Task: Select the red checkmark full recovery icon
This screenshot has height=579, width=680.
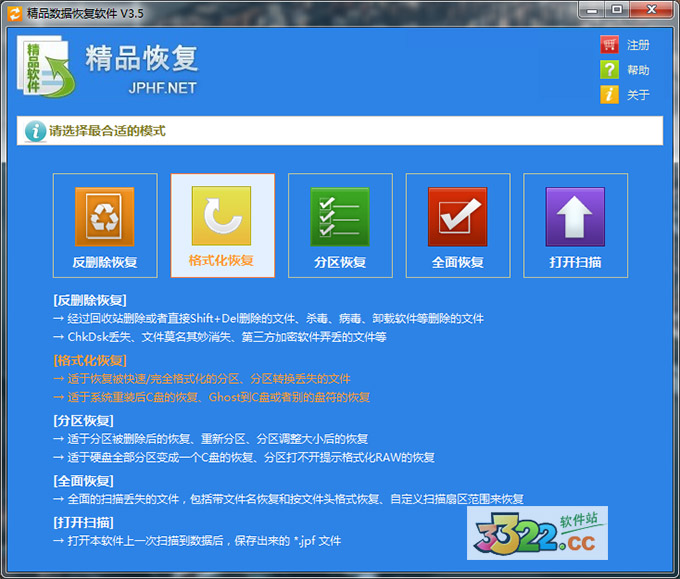Action: tap(458, 216)
